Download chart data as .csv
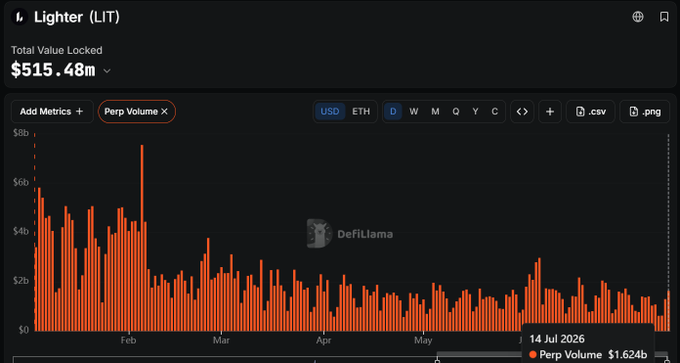 pos(590,111)
